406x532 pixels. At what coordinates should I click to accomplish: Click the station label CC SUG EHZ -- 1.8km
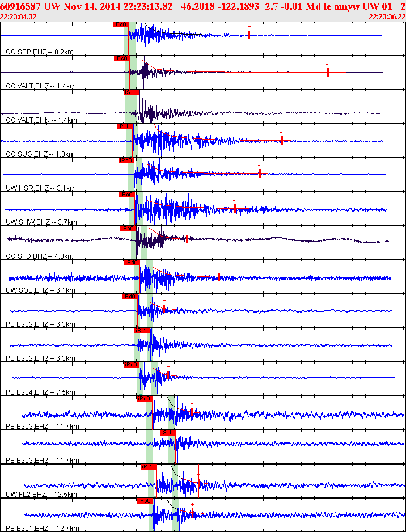click(x=40, y=154)
